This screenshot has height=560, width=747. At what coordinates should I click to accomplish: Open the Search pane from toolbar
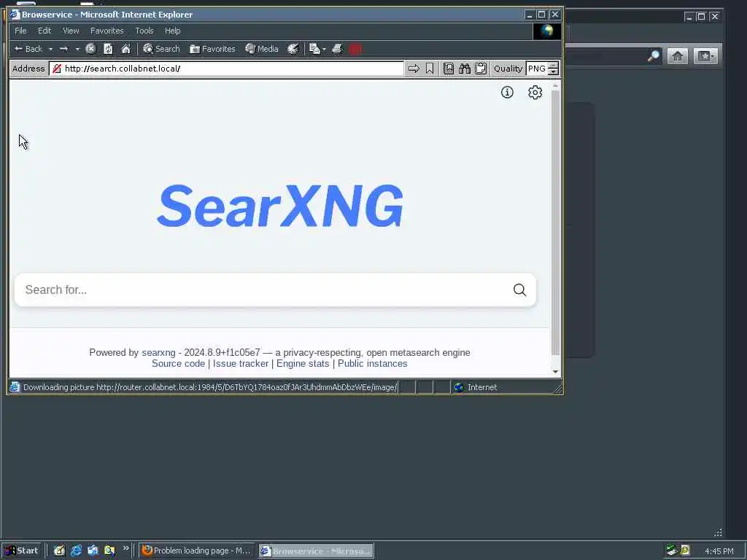[161, 49]
